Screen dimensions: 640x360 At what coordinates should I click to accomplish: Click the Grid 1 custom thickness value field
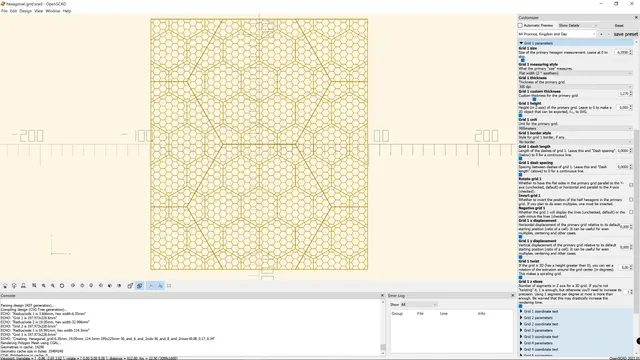pyautogui.click(x=624, y=93)
